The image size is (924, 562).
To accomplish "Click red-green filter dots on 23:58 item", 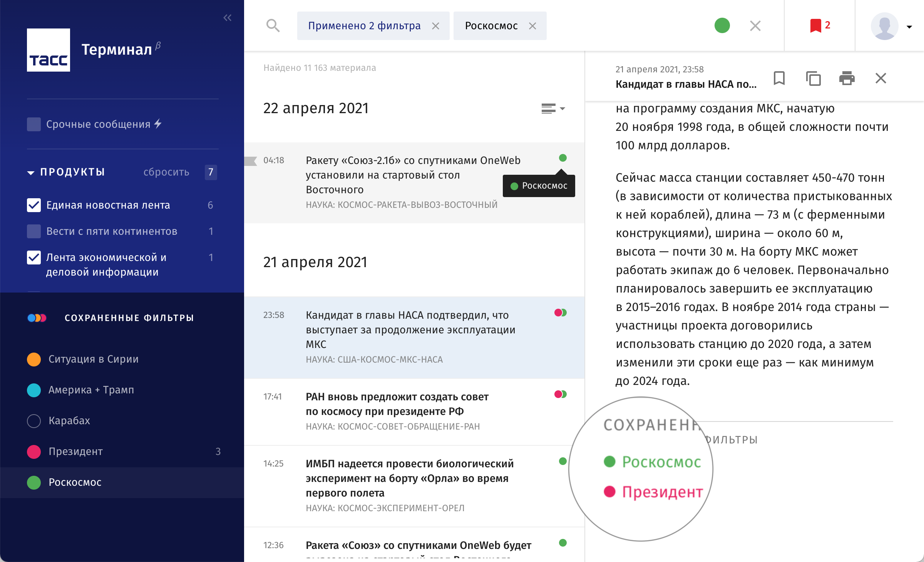I will click(x=561, y=313).
